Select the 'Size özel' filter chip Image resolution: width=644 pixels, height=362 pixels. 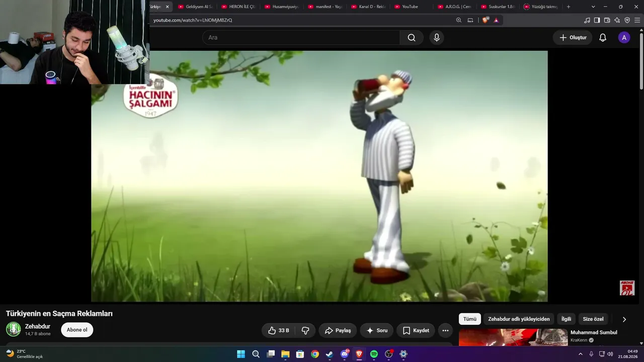point(593,319)
